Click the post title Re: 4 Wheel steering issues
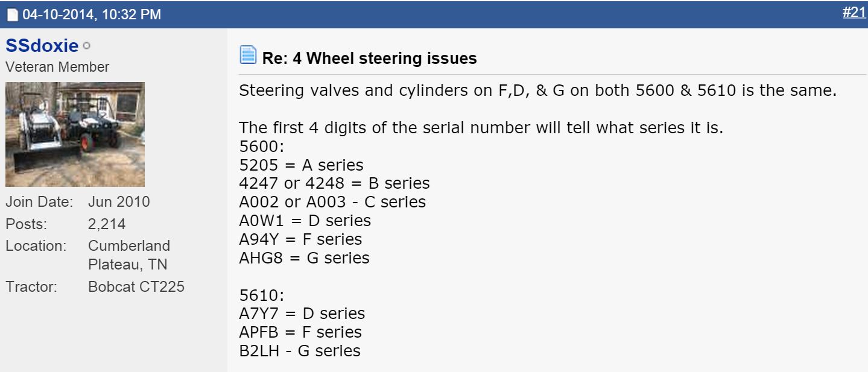Image resolution: width=868 pixels, height=372 pixels. (369, 58)
